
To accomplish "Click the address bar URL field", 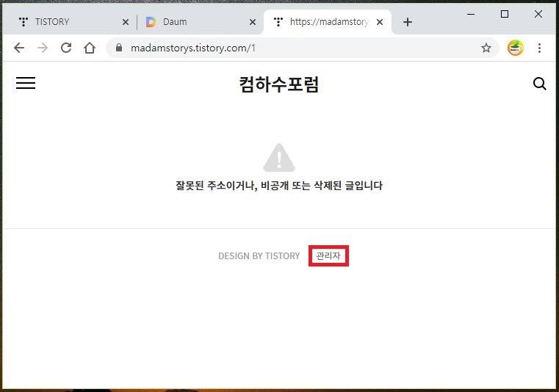I will click(x=303, y=48).
